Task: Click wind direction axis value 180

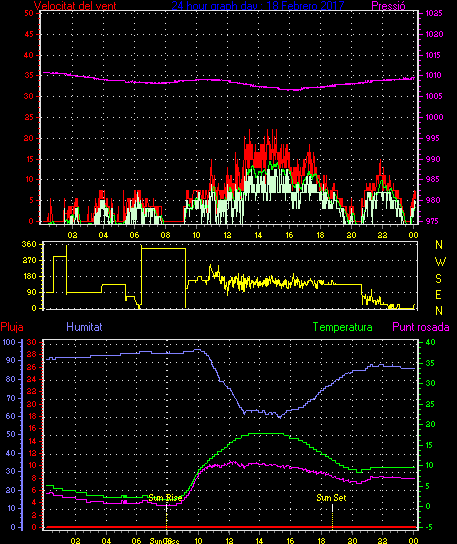Action: pyautogui.click(x=29, y=277)
